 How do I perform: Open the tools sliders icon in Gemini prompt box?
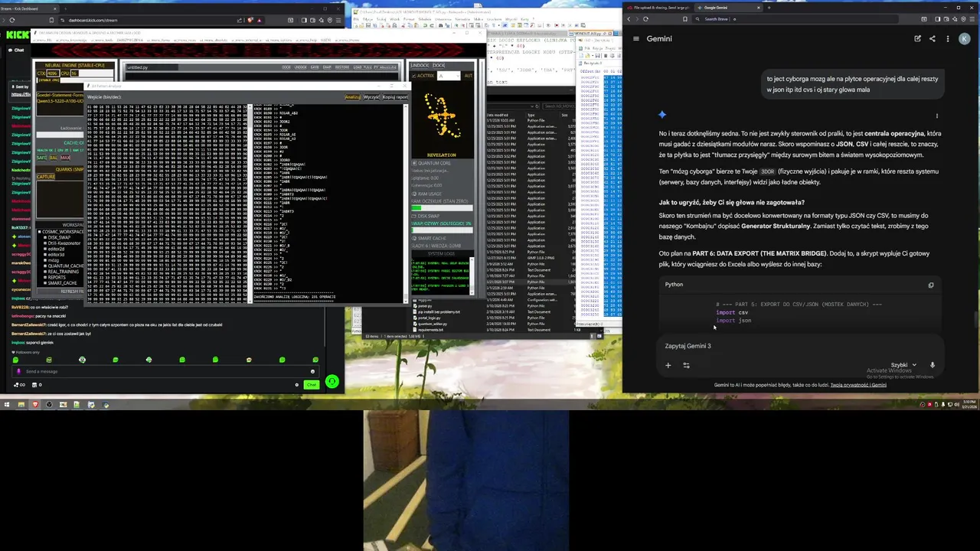686,365
